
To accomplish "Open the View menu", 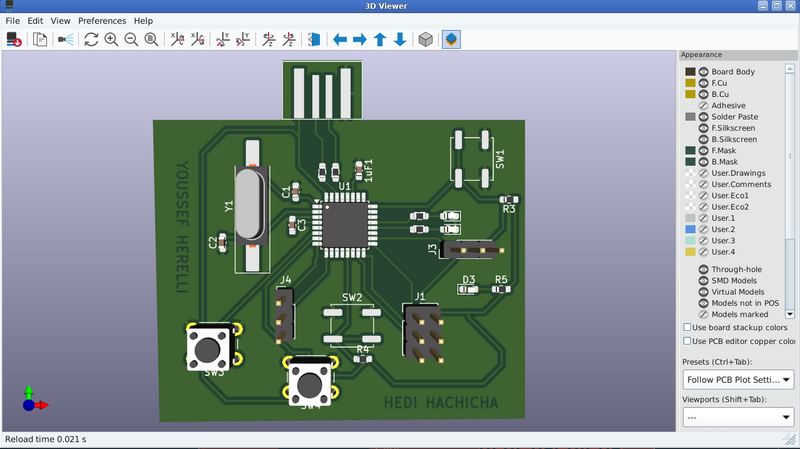I will [x=61, y=20].
